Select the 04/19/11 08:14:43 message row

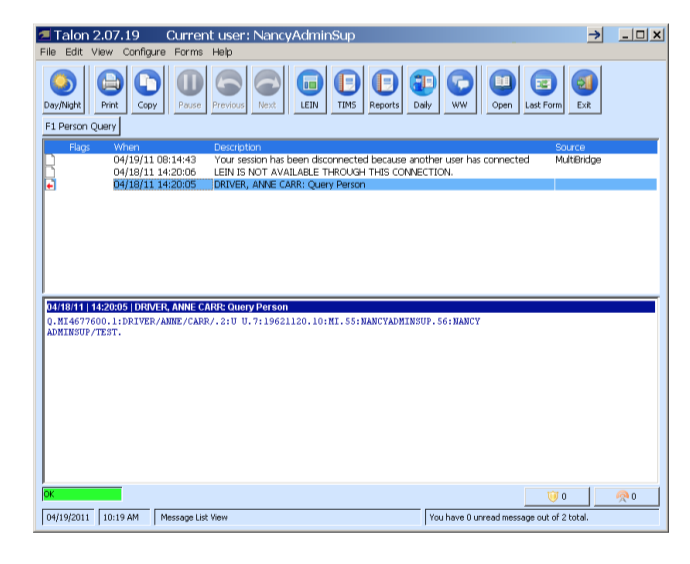tap(351, 160)
